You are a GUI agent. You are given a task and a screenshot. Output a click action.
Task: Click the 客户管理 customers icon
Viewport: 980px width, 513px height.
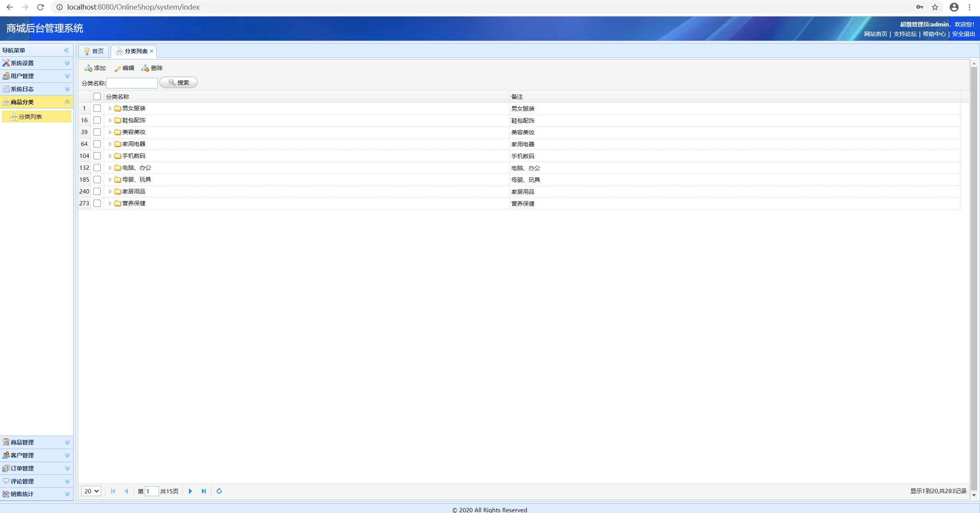coord(6,455)
